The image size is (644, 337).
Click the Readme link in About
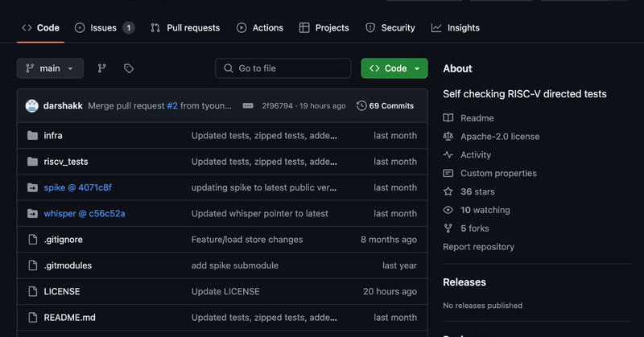(x=477, y=118)
